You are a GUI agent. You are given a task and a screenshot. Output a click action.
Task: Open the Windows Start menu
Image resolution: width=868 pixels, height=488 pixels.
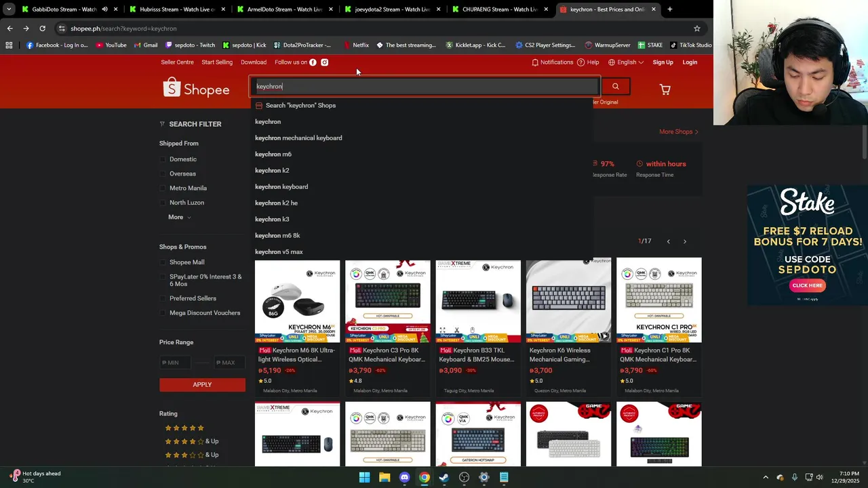(365, 477)
